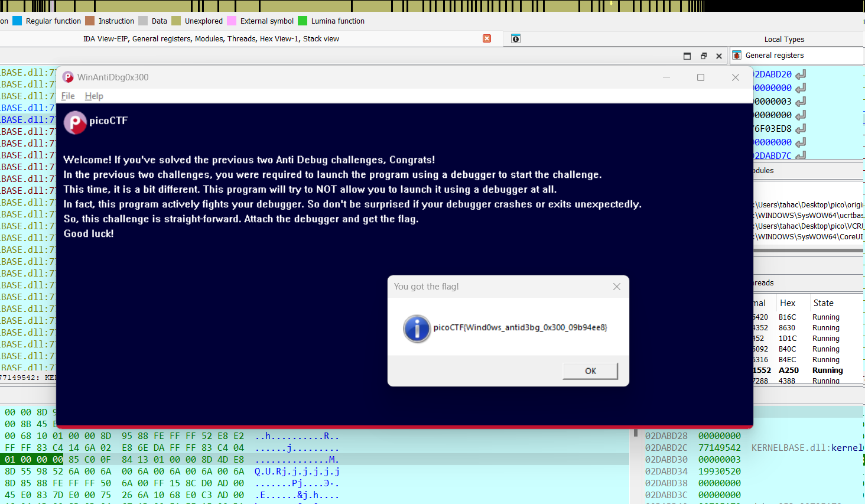This screenshot has height=504, width=865.
Task: Select the ucrtbase module path row
Action: point(808,216)
